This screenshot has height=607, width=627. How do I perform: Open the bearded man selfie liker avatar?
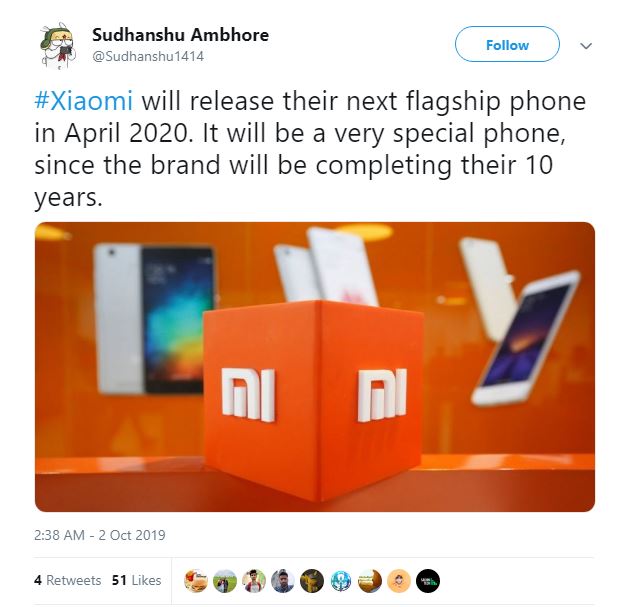coord(283,580)
